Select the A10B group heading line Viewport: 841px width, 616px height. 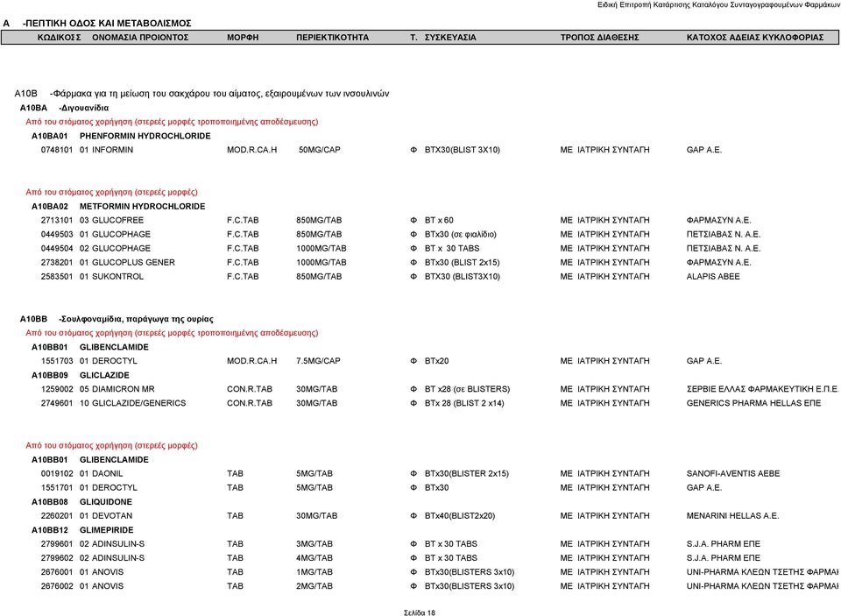[201, 94]
